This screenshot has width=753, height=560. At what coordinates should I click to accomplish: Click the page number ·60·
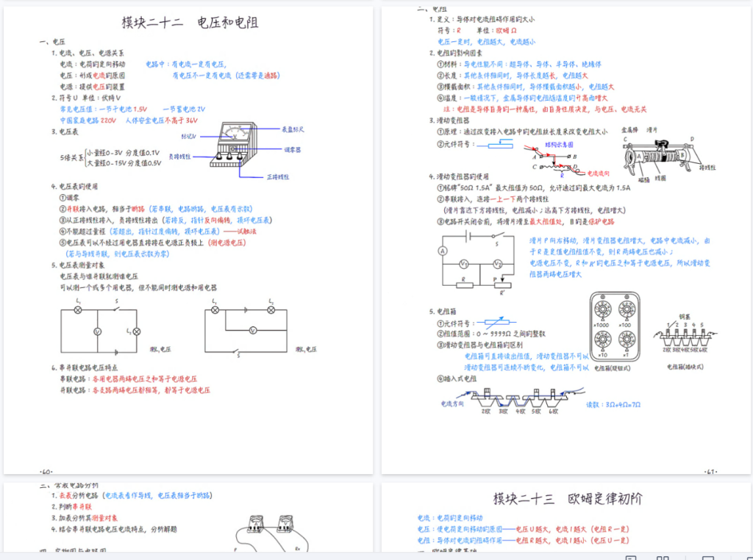pos(46,472)
